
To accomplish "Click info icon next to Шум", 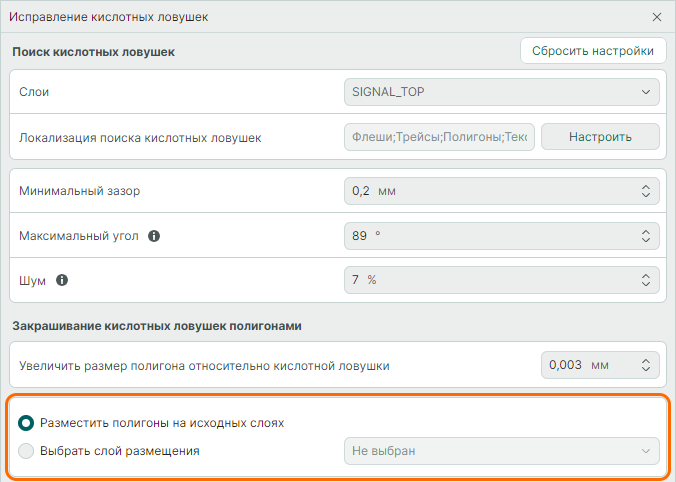I will (62, 280).
